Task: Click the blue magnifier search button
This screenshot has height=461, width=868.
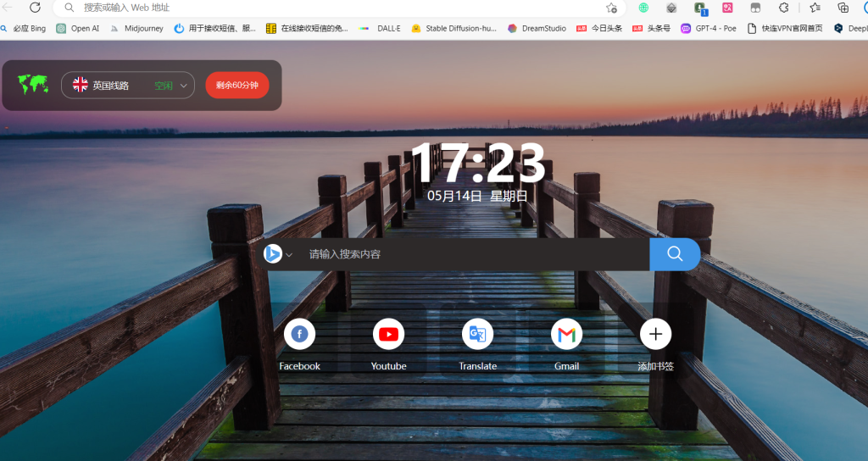Action: [675, 254]
